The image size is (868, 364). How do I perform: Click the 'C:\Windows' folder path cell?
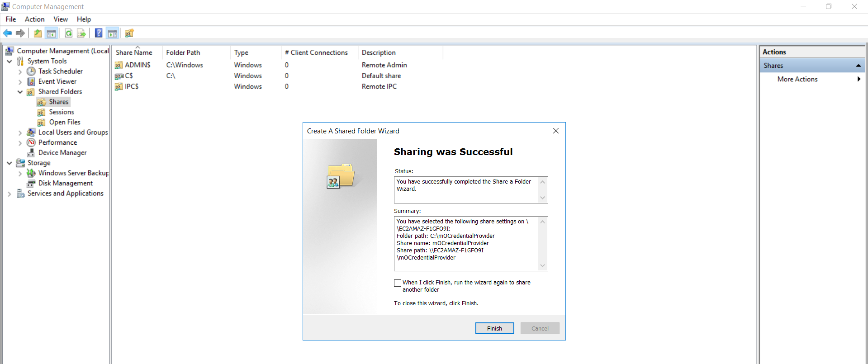[x=185, y=65]
